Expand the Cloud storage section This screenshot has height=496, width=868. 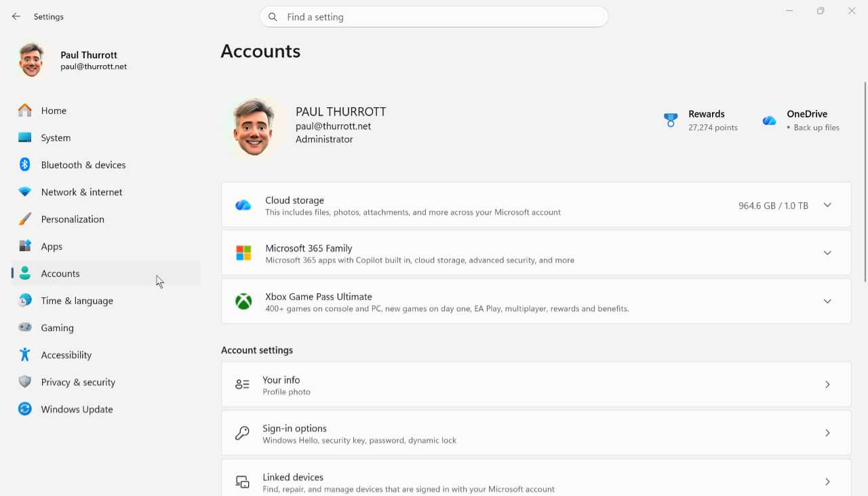827,205
